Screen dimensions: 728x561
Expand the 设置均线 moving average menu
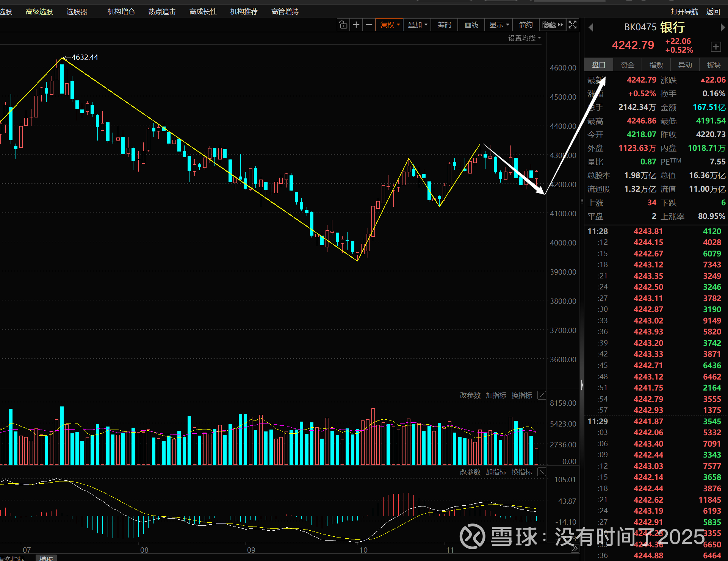pos(524,38)
